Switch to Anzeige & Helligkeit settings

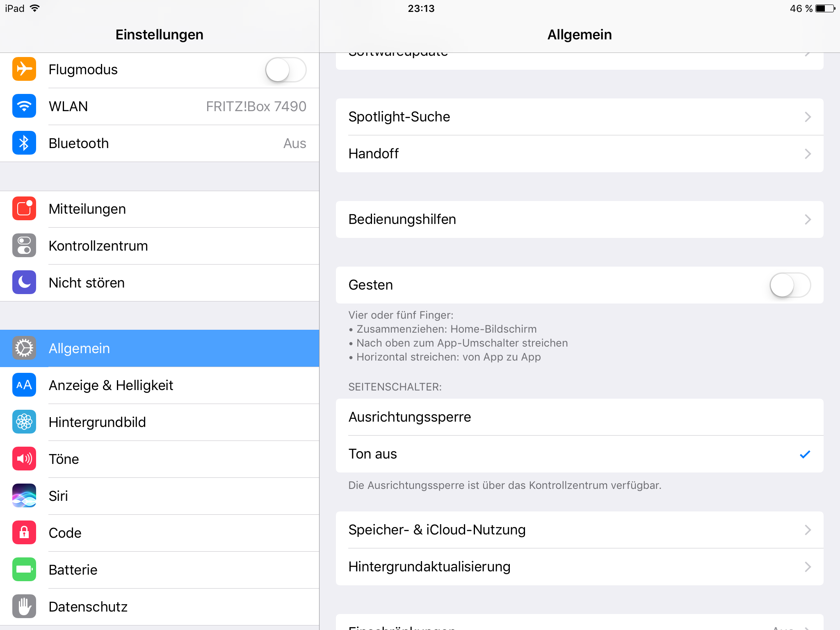coord(160,385)
